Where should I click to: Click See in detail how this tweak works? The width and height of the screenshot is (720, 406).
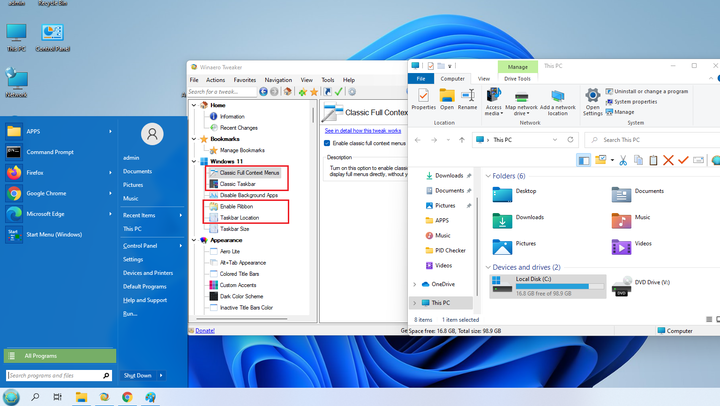[x=363, y=131]
